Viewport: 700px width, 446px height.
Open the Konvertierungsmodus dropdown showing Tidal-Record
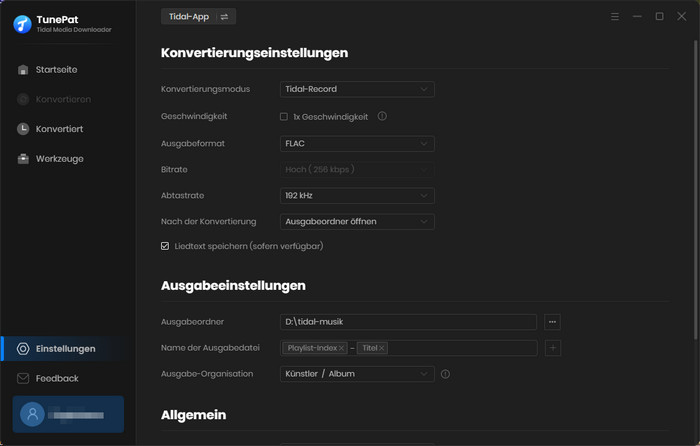coord(357,89)
